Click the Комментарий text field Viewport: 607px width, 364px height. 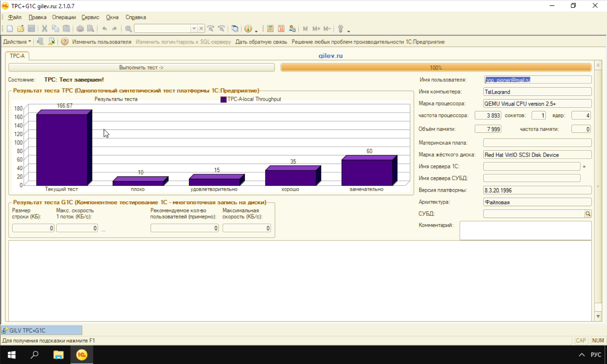525,230
